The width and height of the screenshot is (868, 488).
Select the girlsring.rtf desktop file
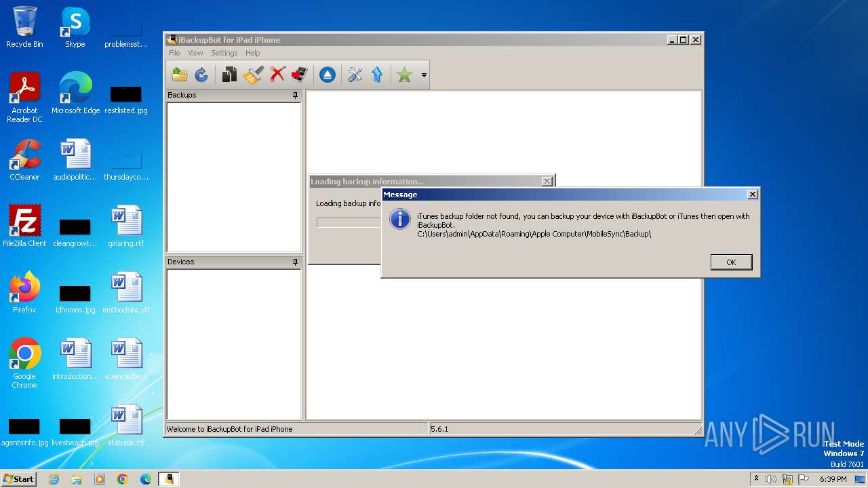(x=126, y=226)
